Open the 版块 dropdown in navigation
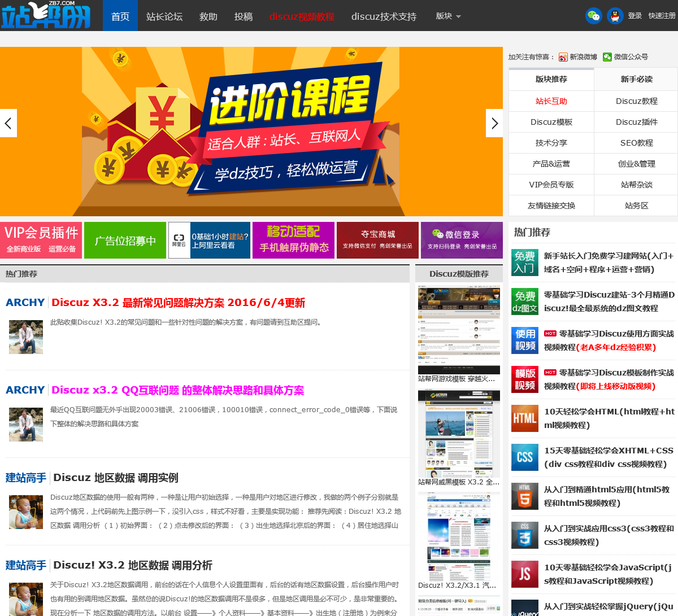This screenshot has width=678, height=616. tap(449, 16)
